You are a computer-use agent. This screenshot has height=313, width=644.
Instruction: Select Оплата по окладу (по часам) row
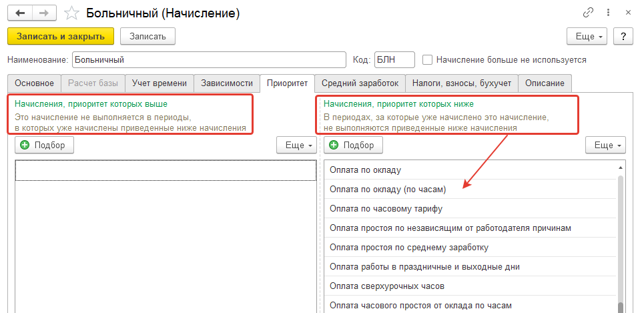(470, 189)
